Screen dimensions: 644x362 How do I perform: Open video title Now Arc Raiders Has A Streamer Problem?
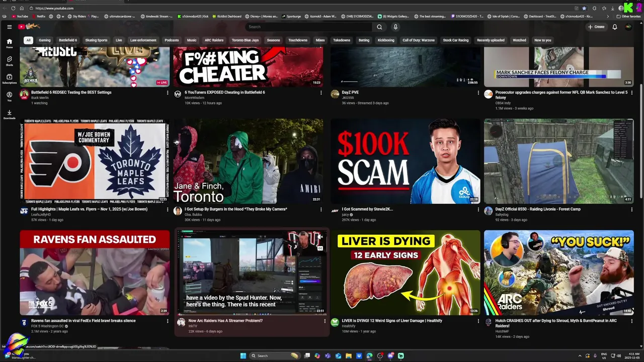225,320
